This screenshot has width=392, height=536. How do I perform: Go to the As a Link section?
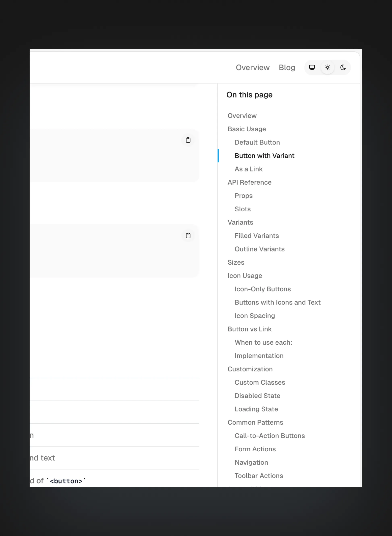coord(248,169)
